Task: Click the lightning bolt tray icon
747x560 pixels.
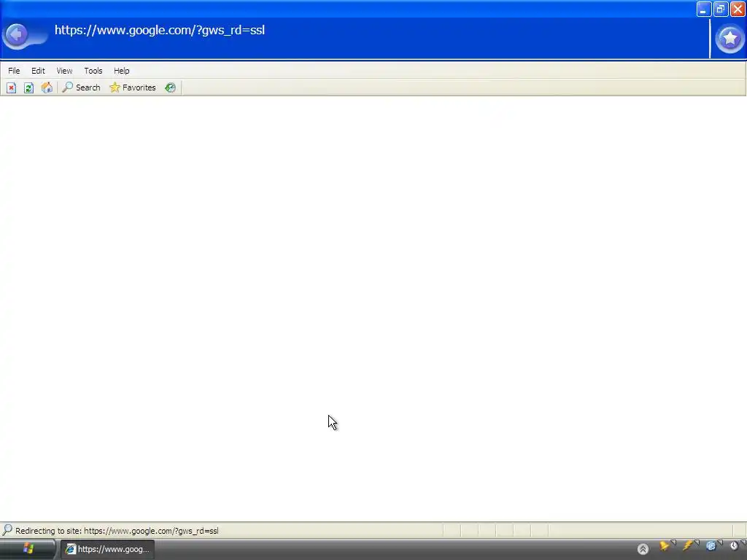Action: click(x=687, y=546)
